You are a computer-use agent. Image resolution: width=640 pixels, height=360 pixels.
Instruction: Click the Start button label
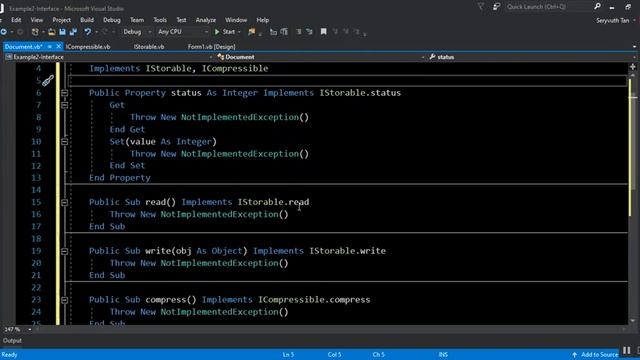click(x=229, y=31)
